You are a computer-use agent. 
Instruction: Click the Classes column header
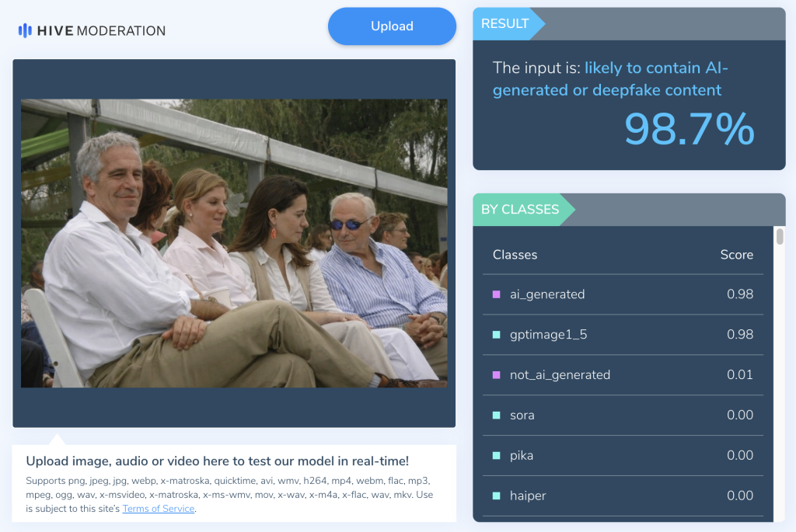(515, 255)
